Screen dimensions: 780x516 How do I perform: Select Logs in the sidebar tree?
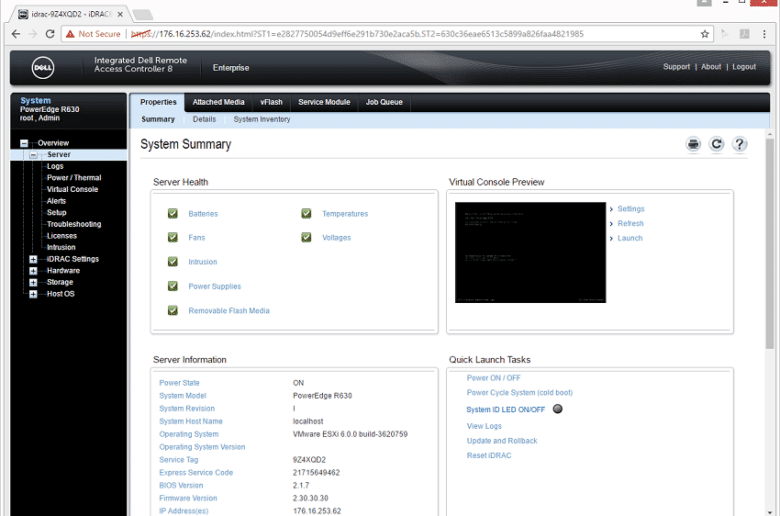point(55,166)
